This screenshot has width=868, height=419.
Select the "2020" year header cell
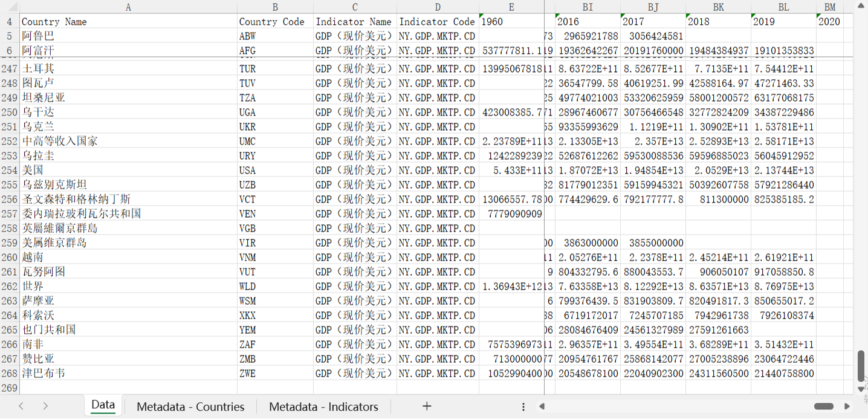coord(830,22)
